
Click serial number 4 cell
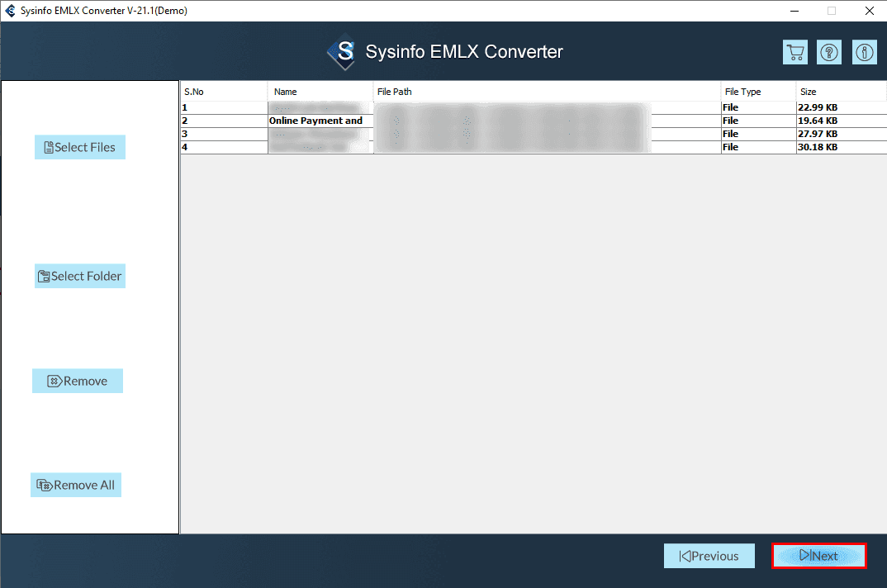click(x=224, y=147)
